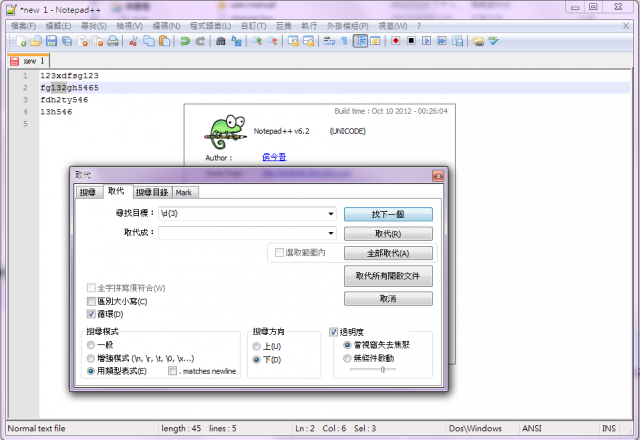Zoom in using the toolbar magnifier
The height and width of the screenshot is (440, 640).
point(257,41)
